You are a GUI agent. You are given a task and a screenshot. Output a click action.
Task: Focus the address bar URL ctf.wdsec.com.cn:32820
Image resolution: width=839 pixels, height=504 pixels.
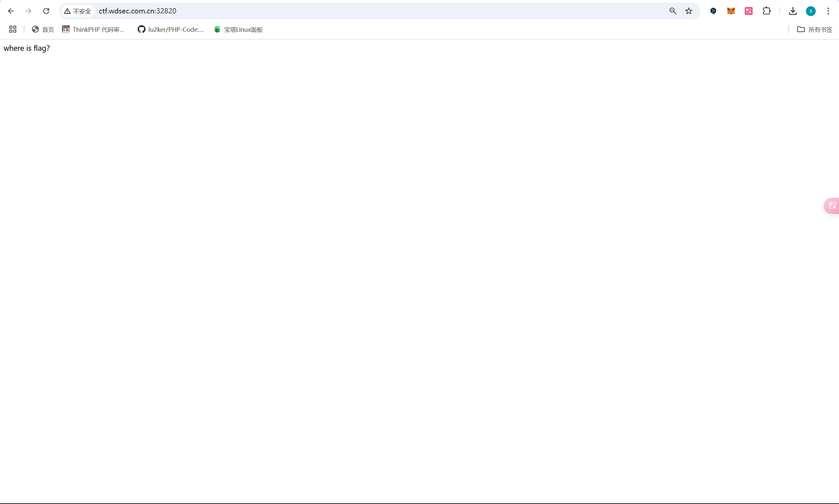[138, 11]
